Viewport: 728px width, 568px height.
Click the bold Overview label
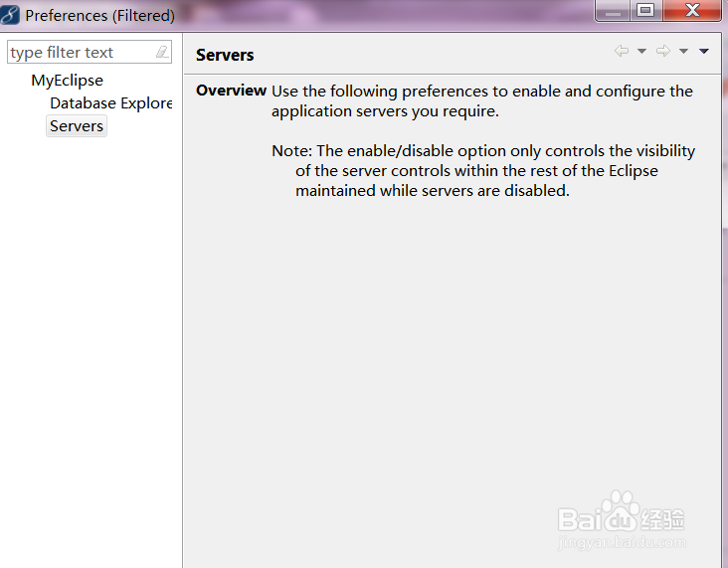click(231, 91)
